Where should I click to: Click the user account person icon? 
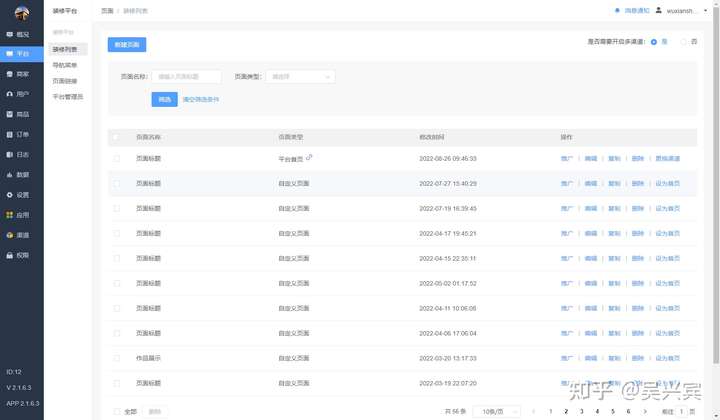[x=658, y=11]
